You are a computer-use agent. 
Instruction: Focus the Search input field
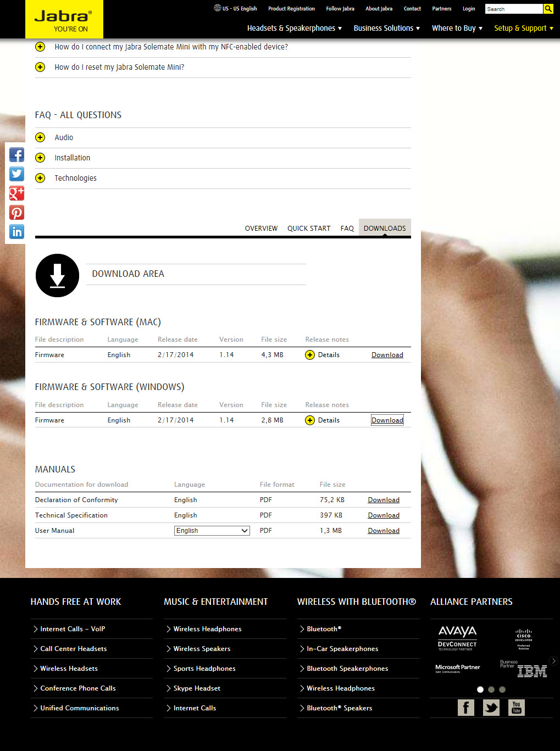pyautogui.click(x=514, y=9)
